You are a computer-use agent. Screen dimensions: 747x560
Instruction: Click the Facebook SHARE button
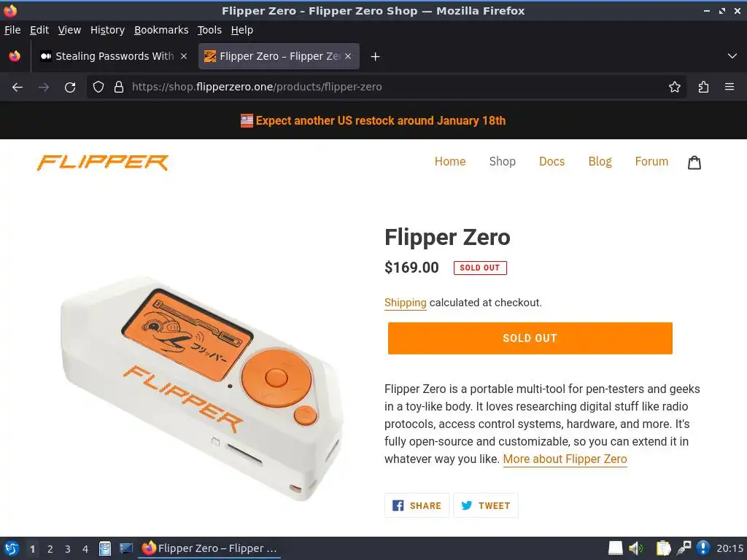pyautogui.click(x=417, y=506)
